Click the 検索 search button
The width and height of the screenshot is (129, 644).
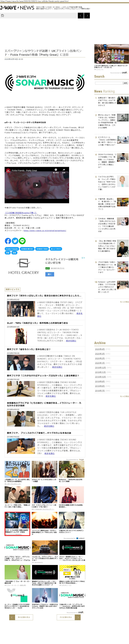[126, 83]
